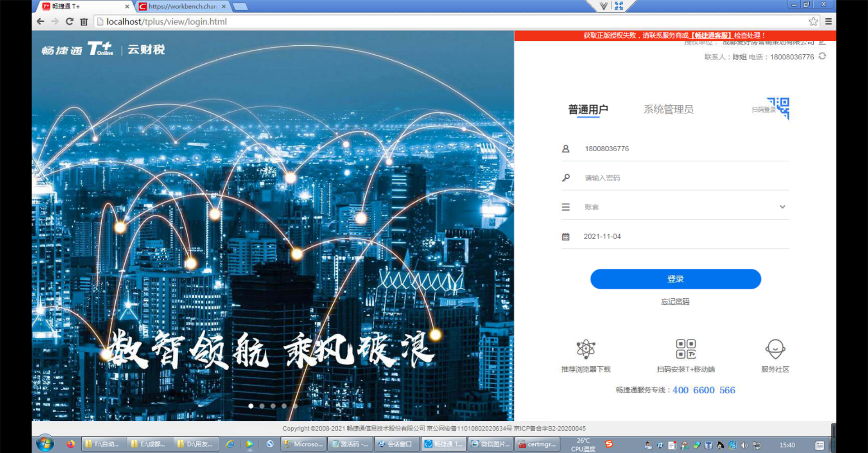The height and width of the screenshot is (453, 868).
Task: Click the calendar icon beside the date
Action: point(566,237)
